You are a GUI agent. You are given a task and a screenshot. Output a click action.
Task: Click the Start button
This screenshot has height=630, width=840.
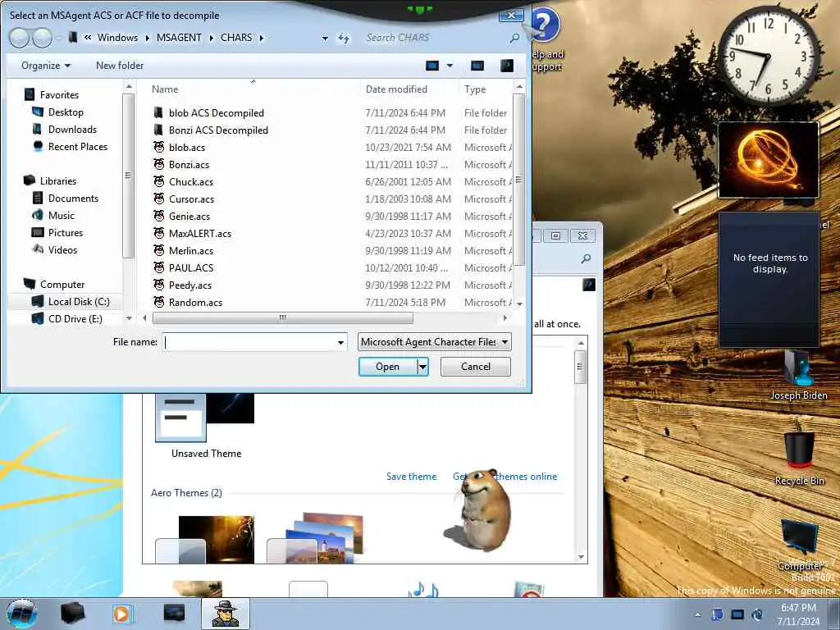click(x=22, y=614)
